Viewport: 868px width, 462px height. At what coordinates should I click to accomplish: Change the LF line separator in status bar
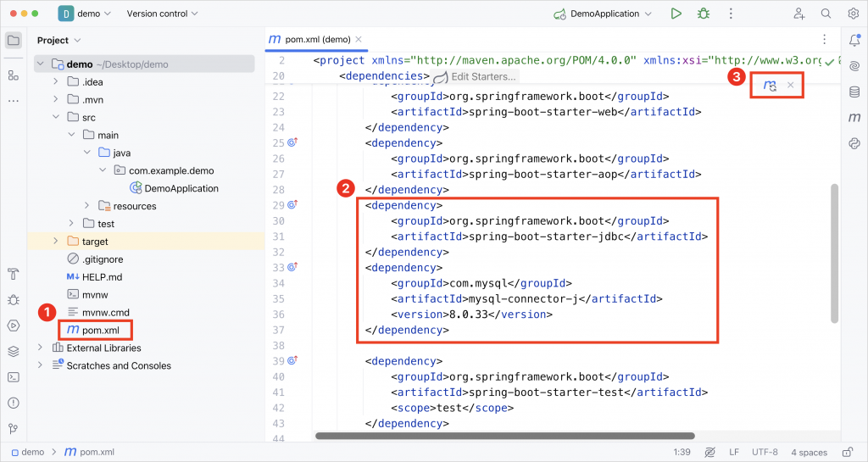pyautogui.click(x=734, y=452)
